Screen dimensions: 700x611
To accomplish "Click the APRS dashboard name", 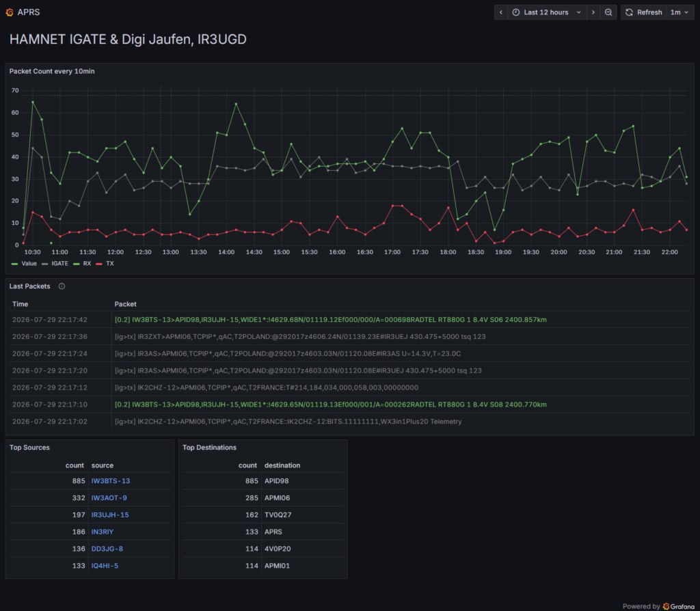I will tap(29, 12).
